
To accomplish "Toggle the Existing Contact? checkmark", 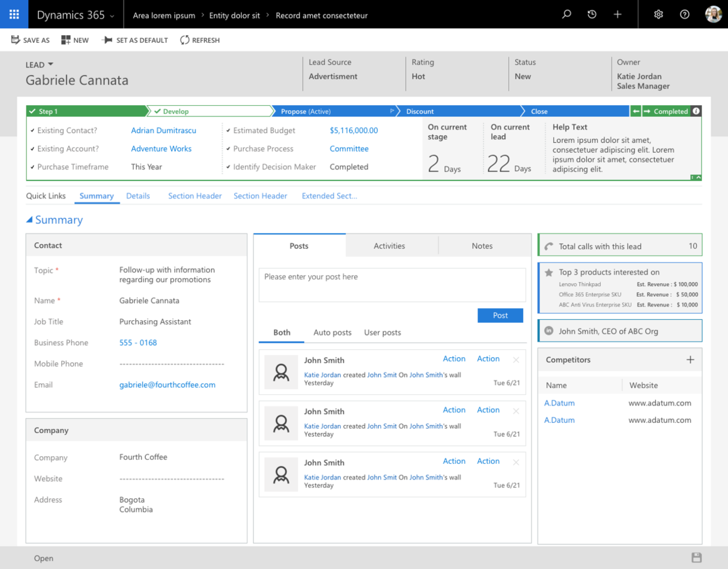I will [32, 130].
